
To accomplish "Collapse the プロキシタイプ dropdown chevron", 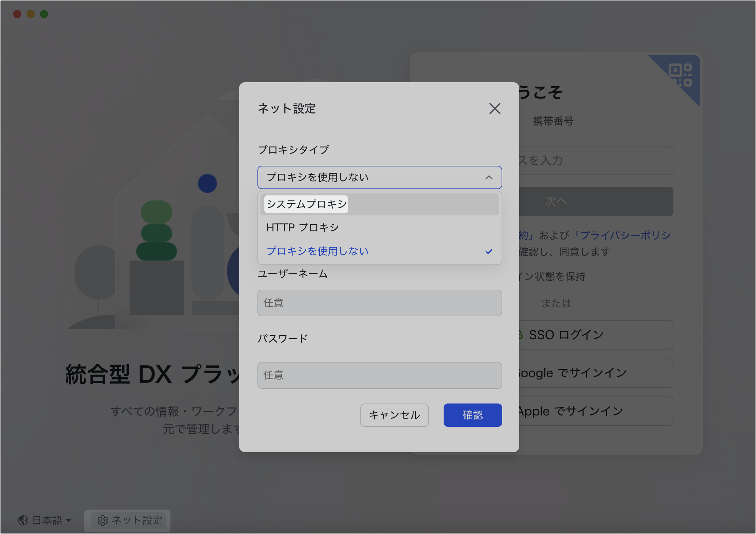I will pyautogui.click(x=489, y=177).
